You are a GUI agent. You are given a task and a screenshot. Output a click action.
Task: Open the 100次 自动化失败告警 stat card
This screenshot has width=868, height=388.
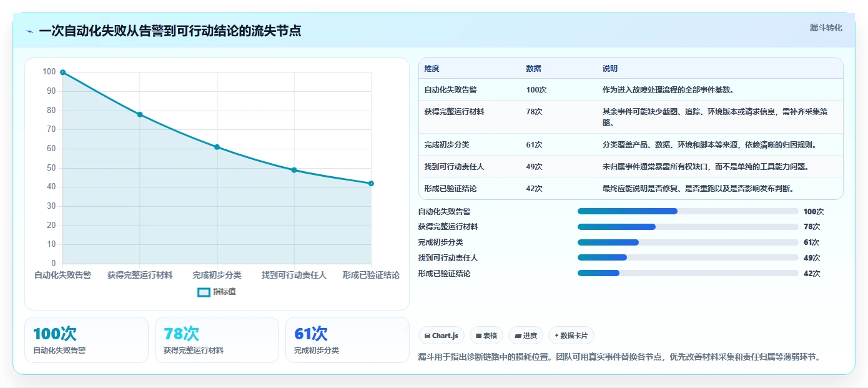tap(86, 340)
